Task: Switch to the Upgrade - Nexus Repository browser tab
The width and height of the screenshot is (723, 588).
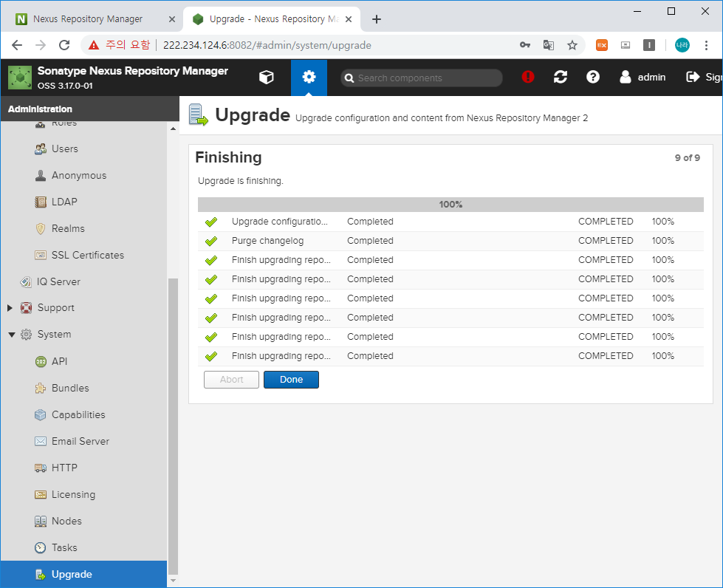Action: [272, 19]
